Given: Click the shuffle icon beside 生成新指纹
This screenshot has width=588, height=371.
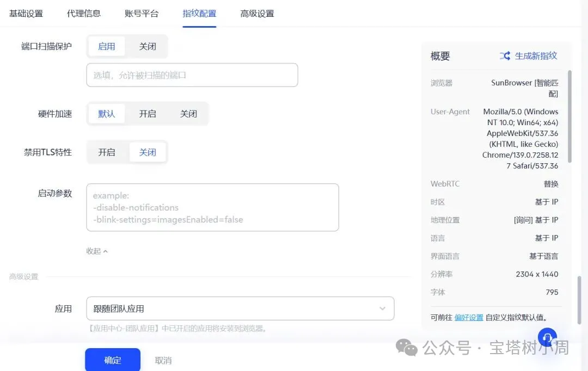Looking at the screenshot, I should click(x=505, y=56).
